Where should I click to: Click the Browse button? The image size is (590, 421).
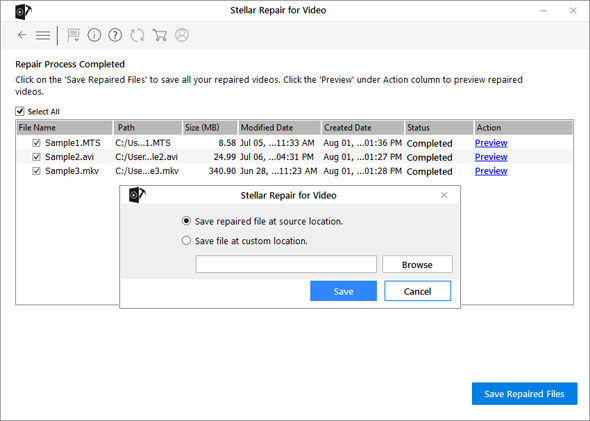(417, 264)
